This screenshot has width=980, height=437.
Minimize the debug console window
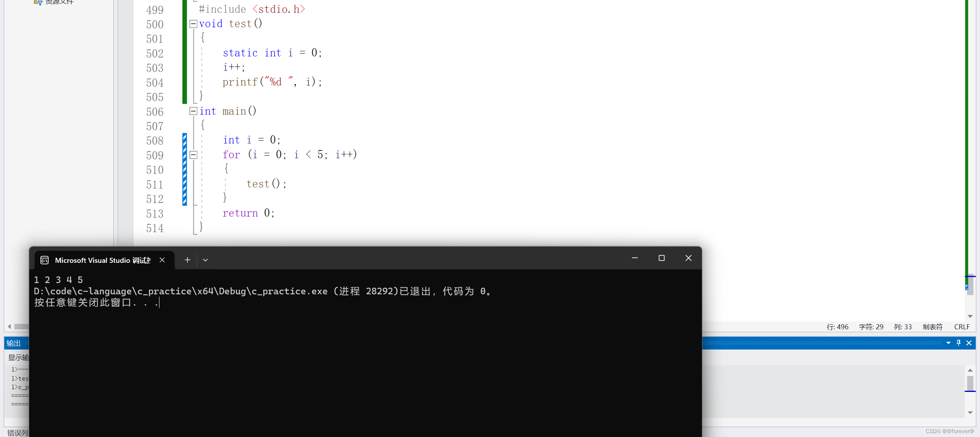[635, 258]
